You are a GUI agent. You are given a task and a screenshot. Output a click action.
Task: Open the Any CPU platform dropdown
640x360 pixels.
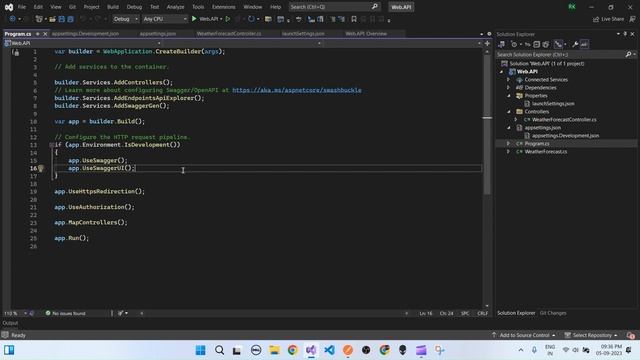164,19
